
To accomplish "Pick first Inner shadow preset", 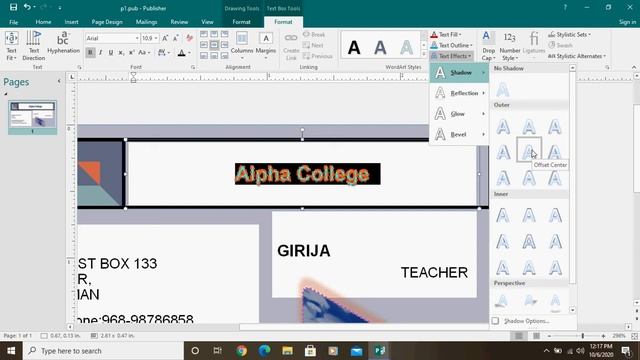I will [x=503, y=216].
